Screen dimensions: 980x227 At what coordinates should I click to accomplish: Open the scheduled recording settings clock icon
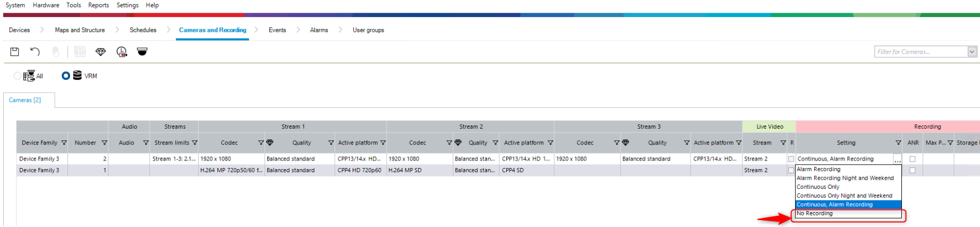(x=122, y=52)
